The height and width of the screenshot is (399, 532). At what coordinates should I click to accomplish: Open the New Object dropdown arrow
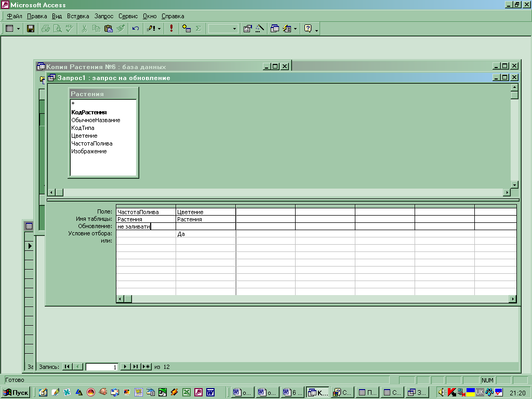pos(295,29)
